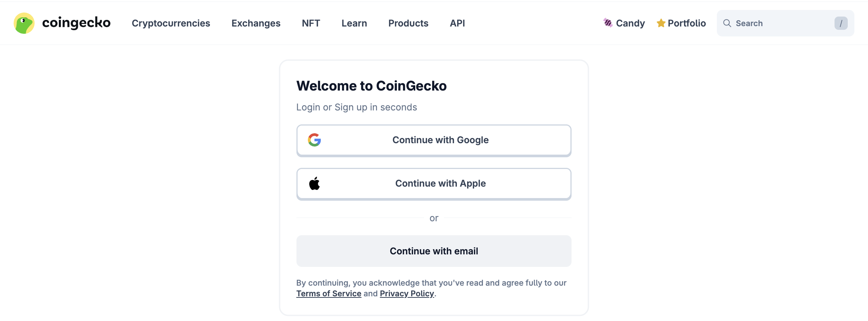The height and width of the screenshot is (321, 868).
Task: Select Continue with email
Action: click(x=434, y=251)
